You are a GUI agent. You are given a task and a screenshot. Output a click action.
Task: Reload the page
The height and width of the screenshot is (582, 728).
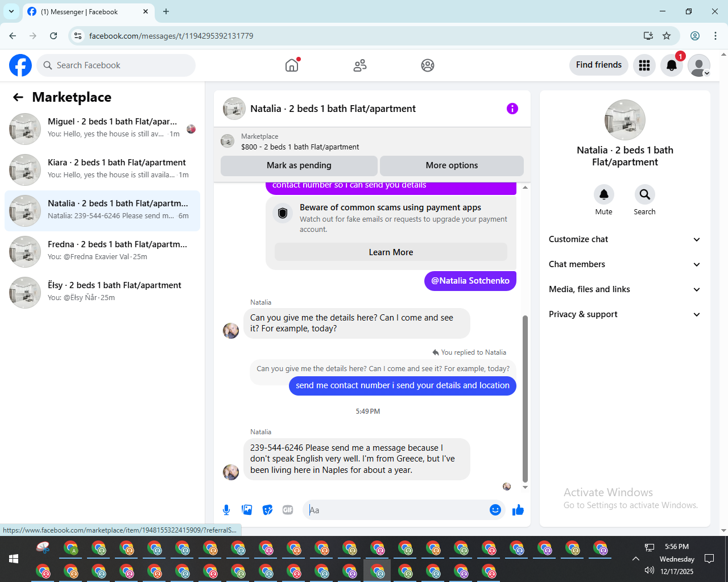tap(53, 36)
